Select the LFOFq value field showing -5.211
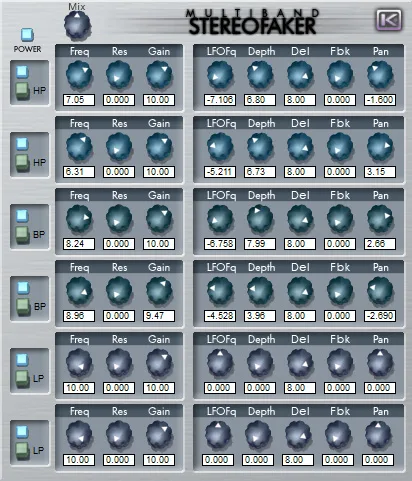 point(220,172)
